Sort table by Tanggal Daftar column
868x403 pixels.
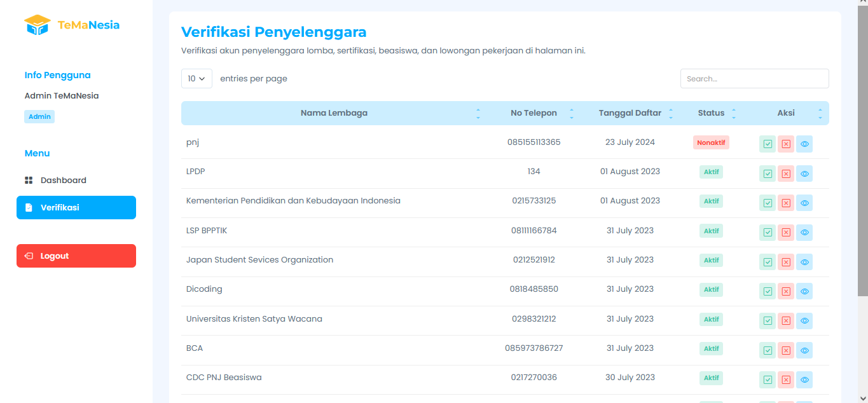tap(630, 113)
